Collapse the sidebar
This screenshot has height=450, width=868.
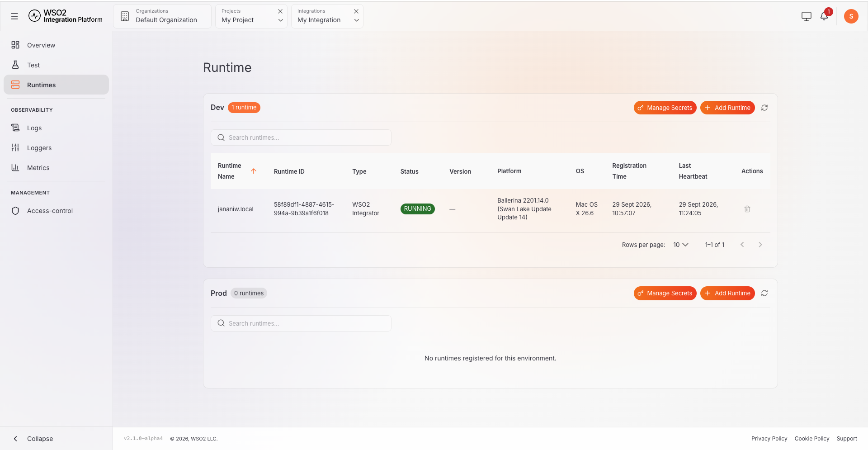click(x=56, y=439)
